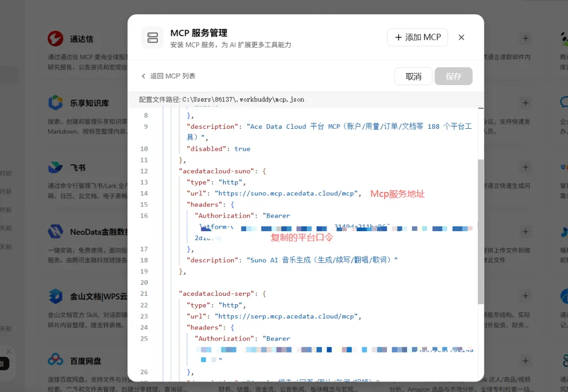568x392 pixels.
Task: Click the 添加 MCP button
Action: pyautogui.click(x=417, y=37)
